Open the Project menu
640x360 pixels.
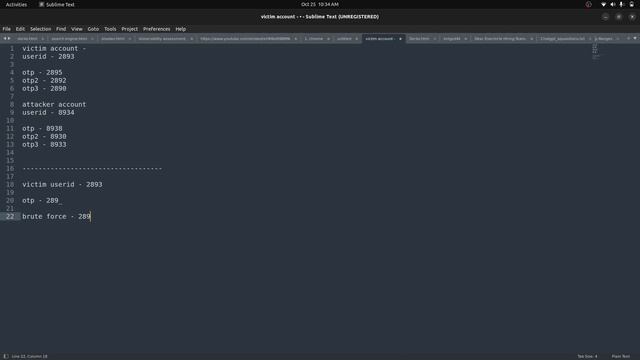[129, 29]
